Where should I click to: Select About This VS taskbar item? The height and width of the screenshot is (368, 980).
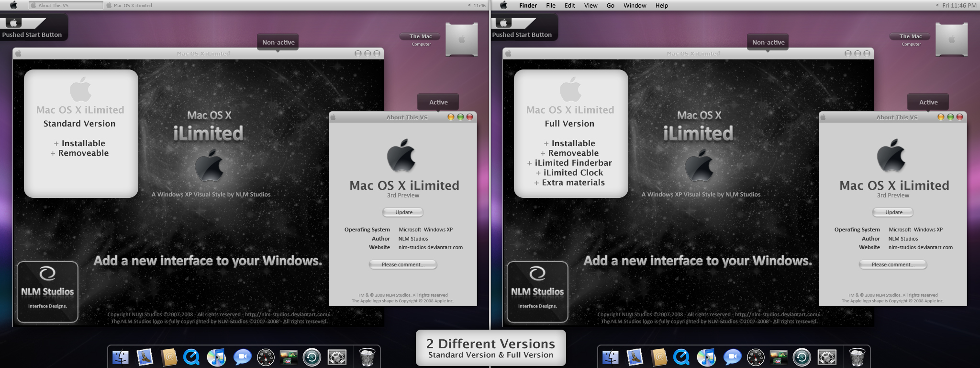[x=66, y=5]
